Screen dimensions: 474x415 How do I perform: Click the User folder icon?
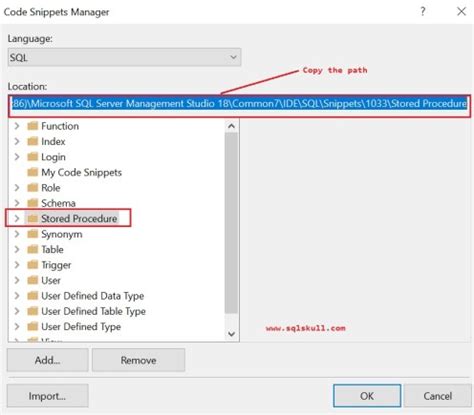tap(32, 280)
